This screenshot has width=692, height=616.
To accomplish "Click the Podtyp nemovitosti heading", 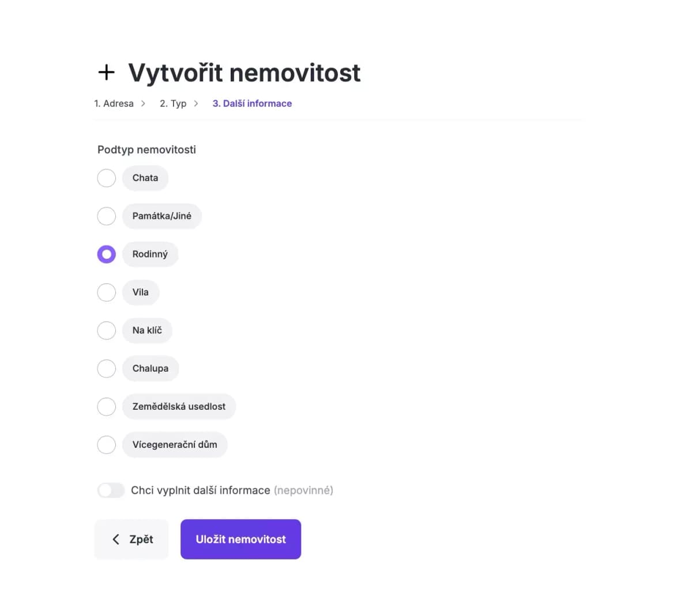I will pyautogui.click(x=146, y=149).
